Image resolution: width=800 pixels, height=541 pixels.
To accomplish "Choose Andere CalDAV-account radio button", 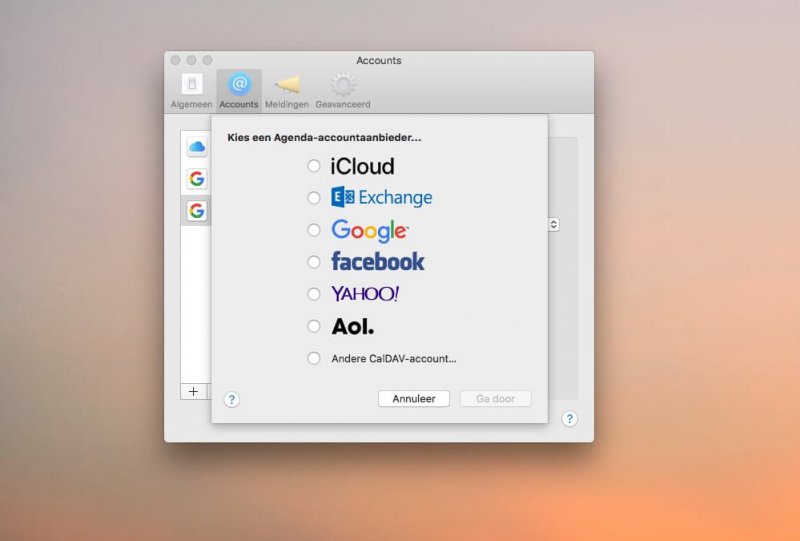I will (314, 358).
